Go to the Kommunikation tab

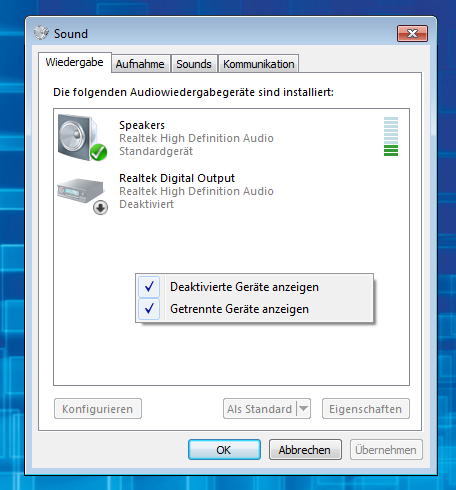(259, 64)
